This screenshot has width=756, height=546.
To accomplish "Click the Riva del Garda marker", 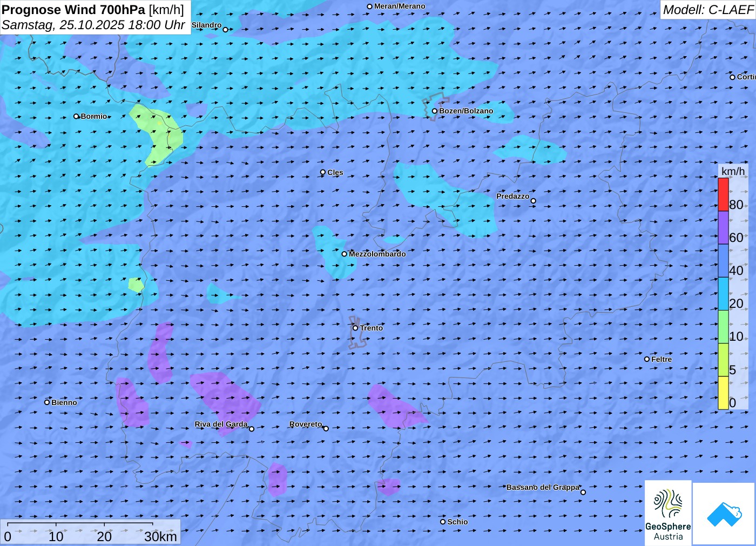I will tap(252, 429).
